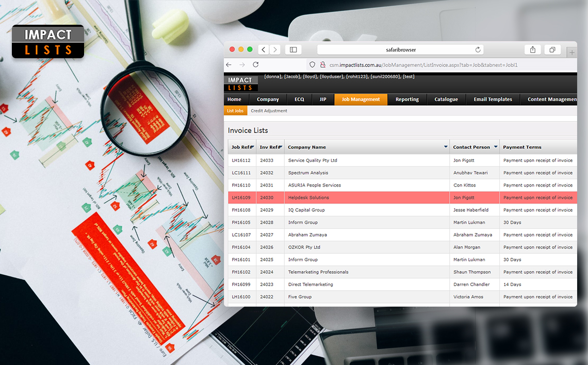The width and height of the screenshot is (588, 365).
Task: Click the safaribrowser address field
Action: 400,49
